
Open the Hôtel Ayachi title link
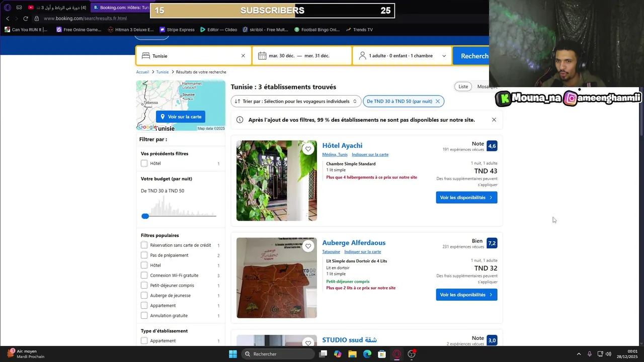tap(342, 145)
